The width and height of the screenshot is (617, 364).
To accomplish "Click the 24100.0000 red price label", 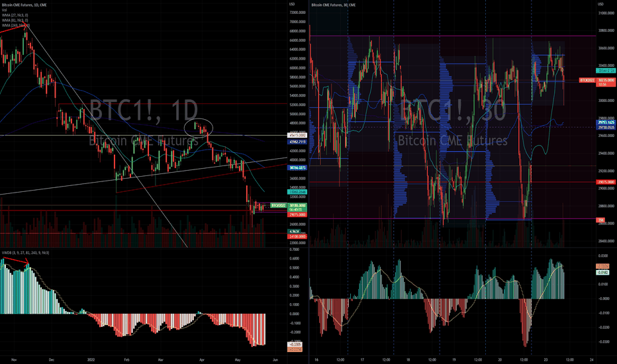I will (x=297, y=236).
